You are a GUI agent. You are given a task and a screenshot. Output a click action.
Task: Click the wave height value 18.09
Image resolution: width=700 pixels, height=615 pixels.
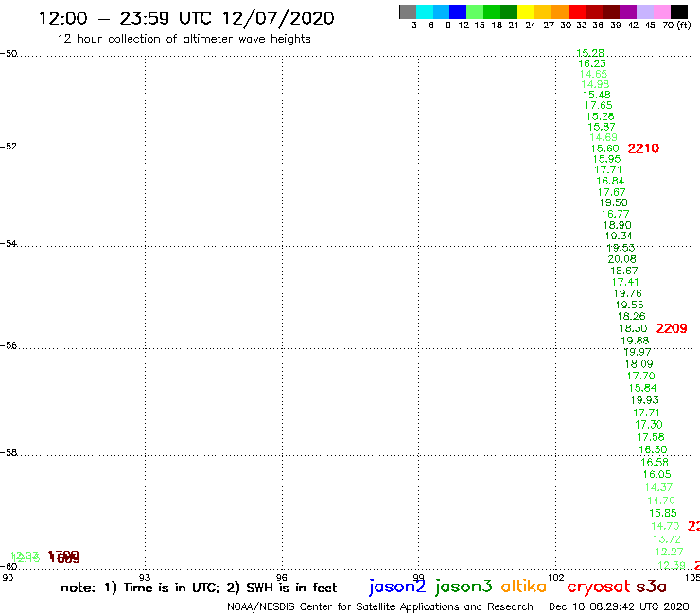(639, 364)
